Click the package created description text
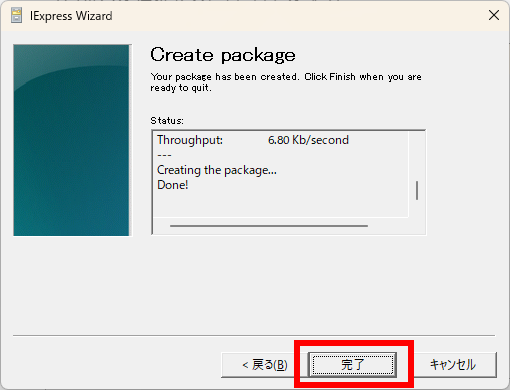Viewport: 510px width, 390px height. tap(286, 82)
